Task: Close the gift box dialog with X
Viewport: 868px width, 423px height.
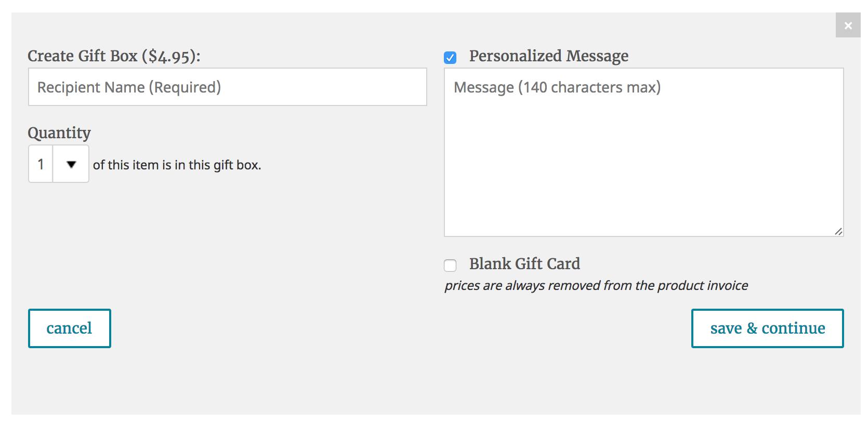Action: 848,25
